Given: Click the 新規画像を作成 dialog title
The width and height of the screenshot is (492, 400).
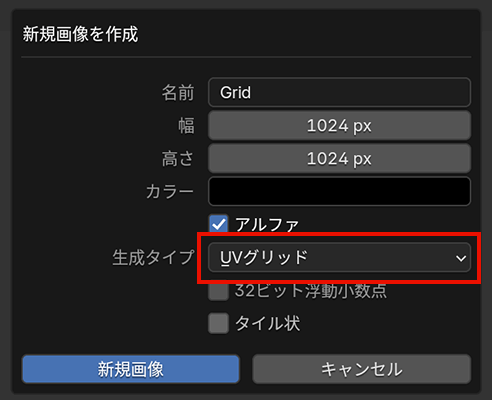Looking at the screenshot, I should 80,34.
